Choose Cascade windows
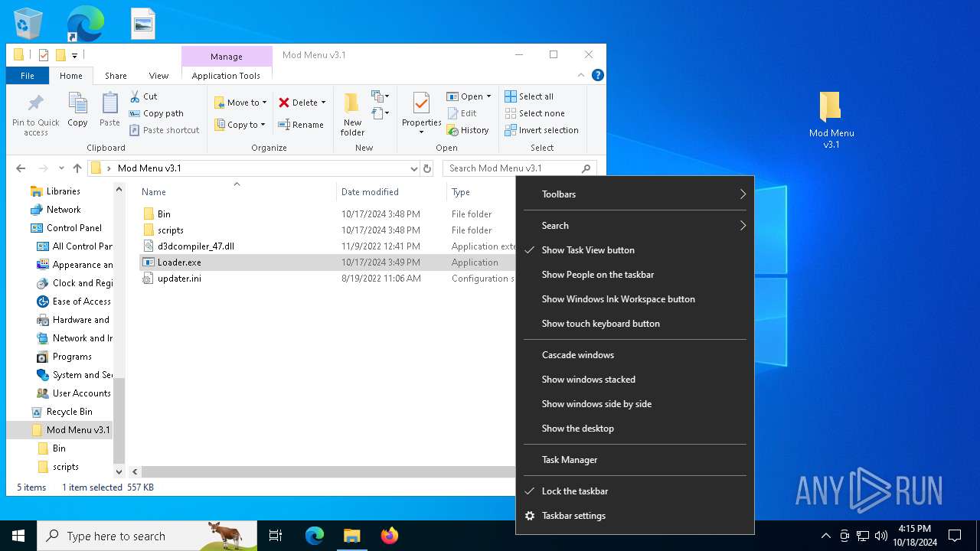 [635, 355]
